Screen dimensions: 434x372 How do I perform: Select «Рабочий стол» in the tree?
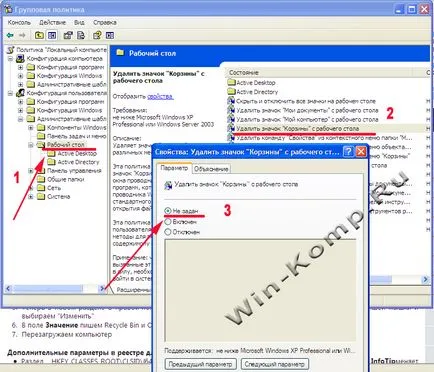coord(66,145)
